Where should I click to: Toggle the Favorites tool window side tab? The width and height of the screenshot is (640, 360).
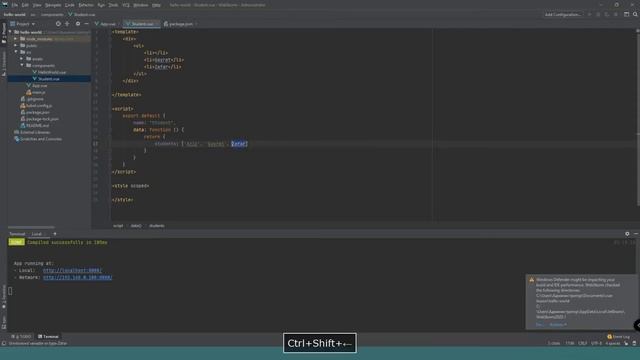point(4,297)
